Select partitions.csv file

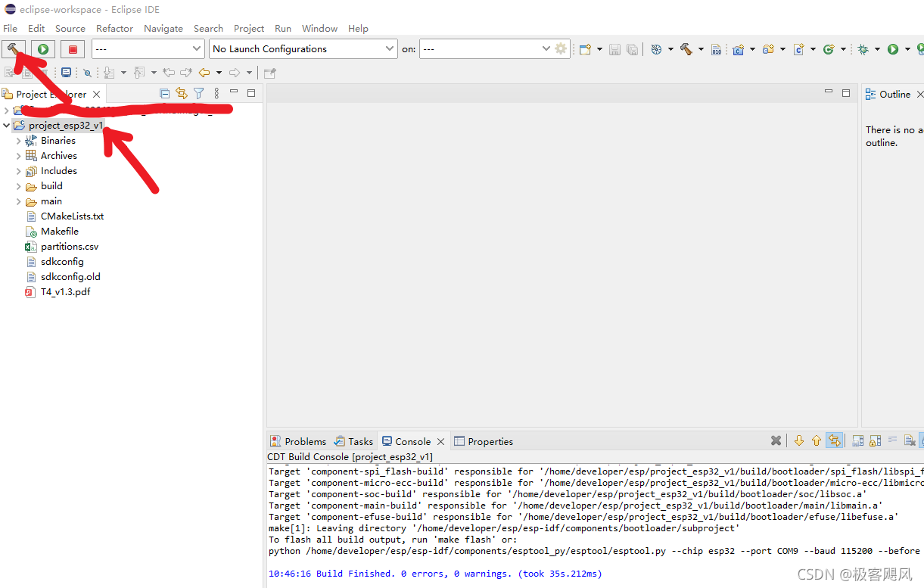pos(69,247)
